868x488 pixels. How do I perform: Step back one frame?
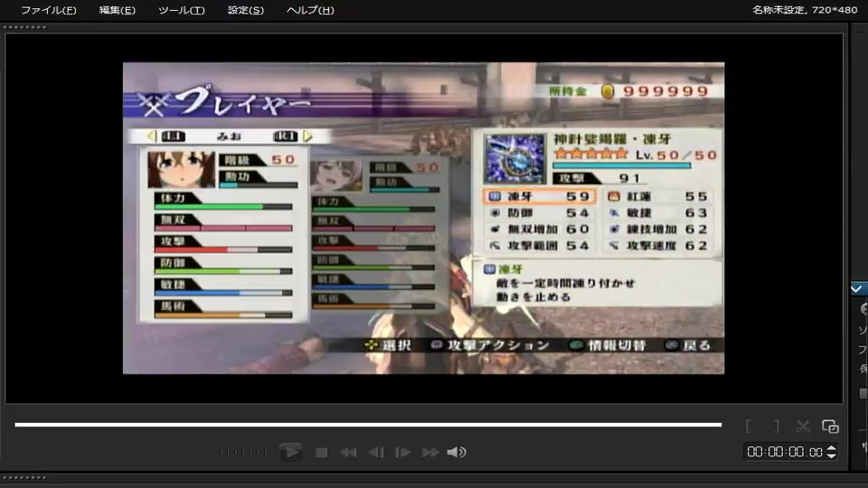tap(376, 453)
